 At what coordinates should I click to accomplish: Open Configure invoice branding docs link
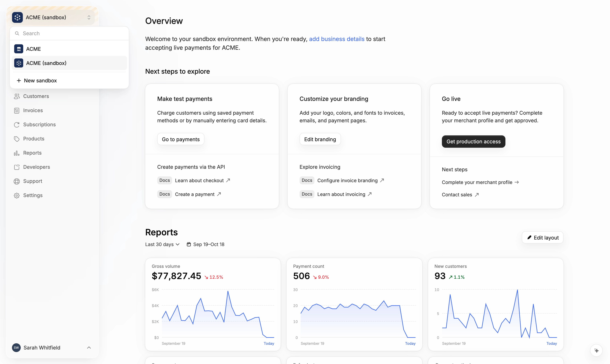351,180
